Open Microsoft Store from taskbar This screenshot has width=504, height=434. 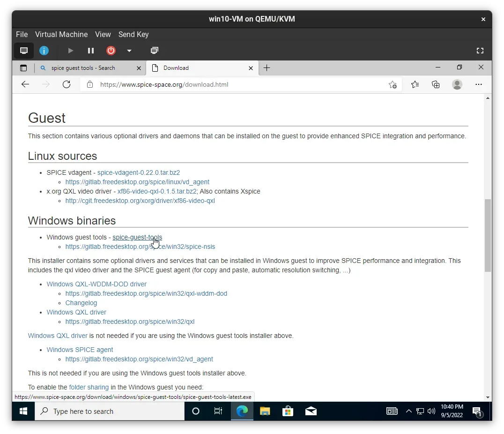click(288, 412)
